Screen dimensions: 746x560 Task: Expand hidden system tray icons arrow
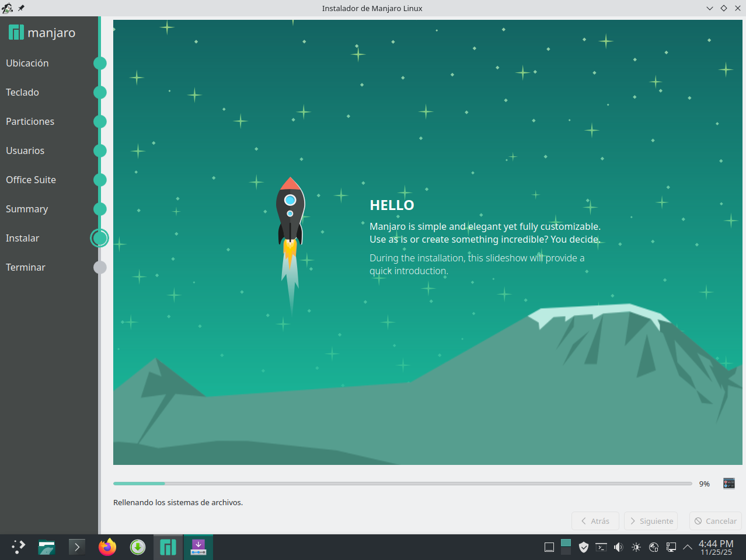pos(688,547)
